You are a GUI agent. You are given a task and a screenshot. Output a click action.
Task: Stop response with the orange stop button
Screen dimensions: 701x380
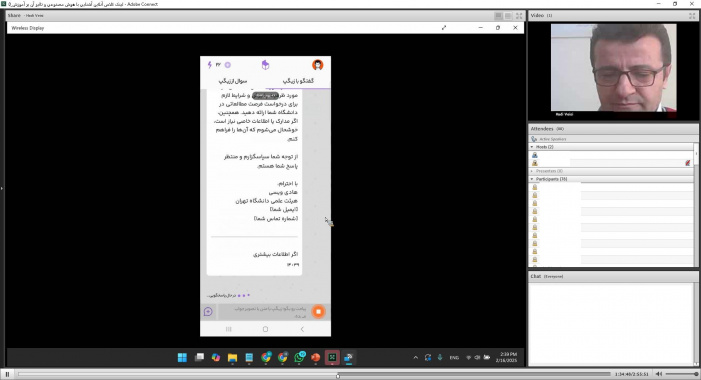318,312
